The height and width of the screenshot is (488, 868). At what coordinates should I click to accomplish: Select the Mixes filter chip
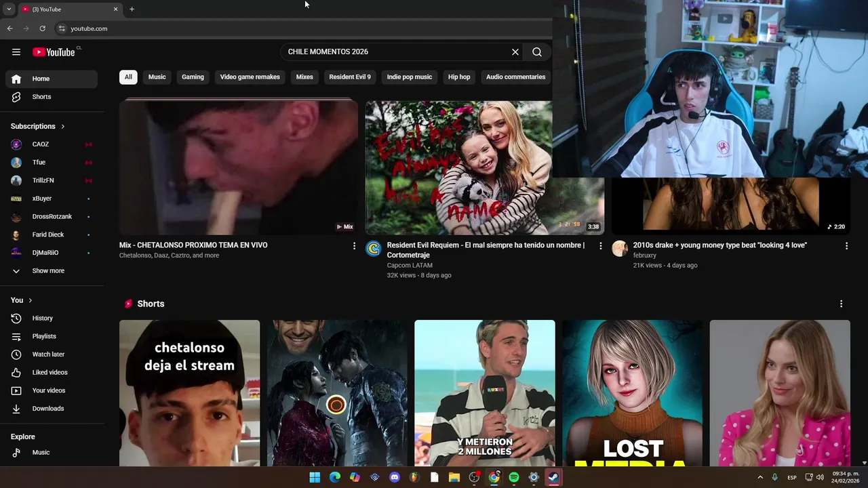304,77
